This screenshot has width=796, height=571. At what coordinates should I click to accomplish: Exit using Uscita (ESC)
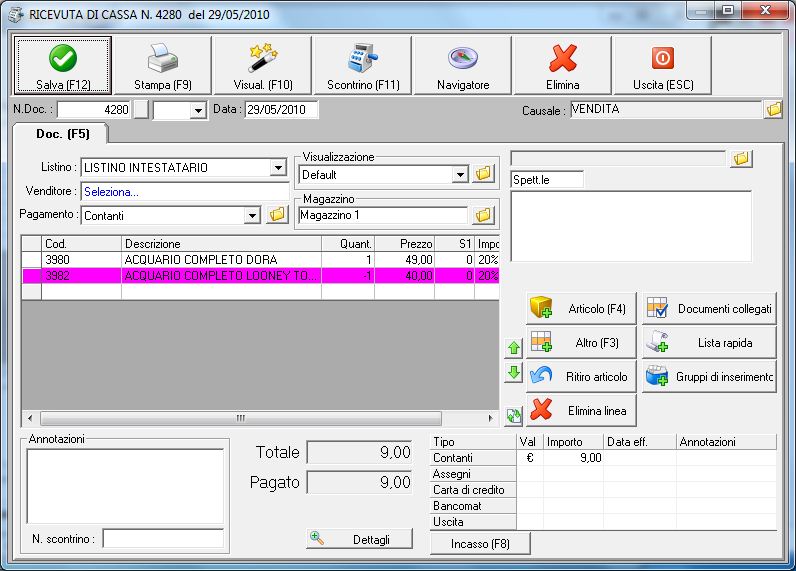(662, 65)
